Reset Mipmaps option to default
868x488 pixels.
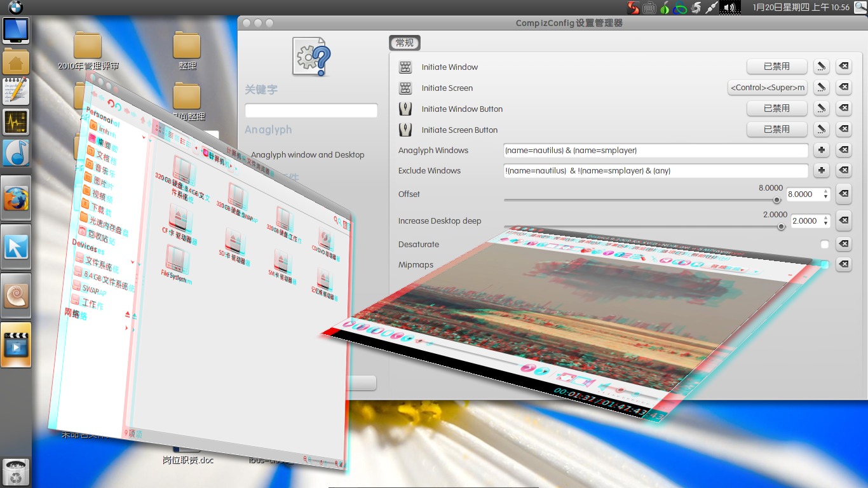tap(844, 264)
